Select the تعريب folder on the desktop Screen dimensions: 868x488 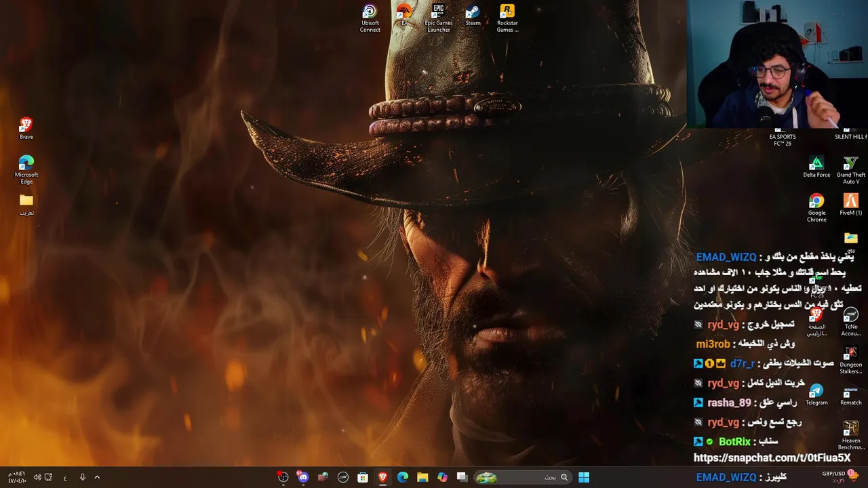coord(26,205)
